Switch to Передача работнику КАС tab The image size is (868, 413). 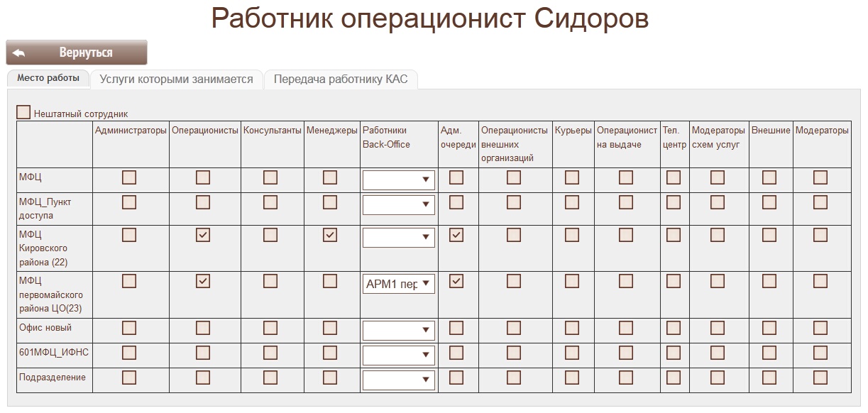341,79
